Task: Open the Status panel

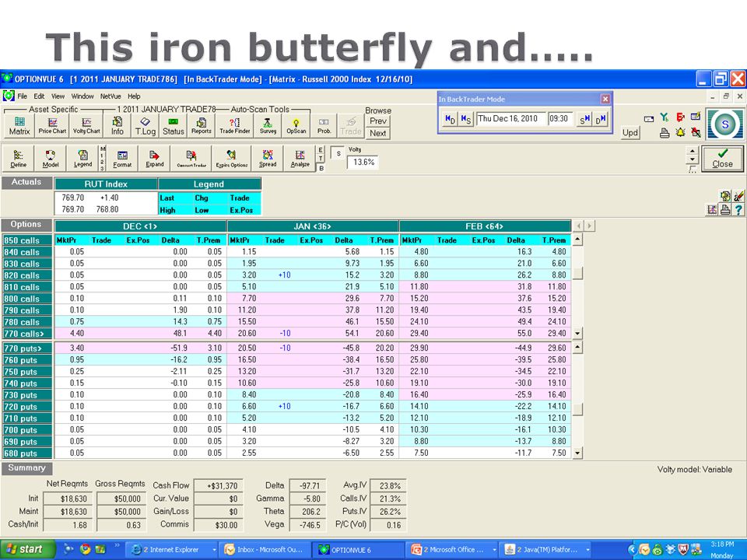Action: click(173, 126)
